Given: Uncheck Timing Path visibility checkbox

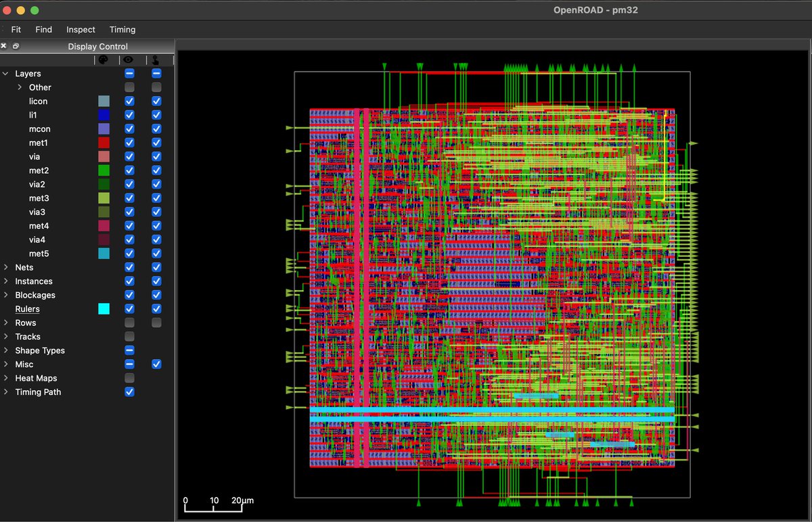Looking at the screenshot, I should click(x=129, y=392).
